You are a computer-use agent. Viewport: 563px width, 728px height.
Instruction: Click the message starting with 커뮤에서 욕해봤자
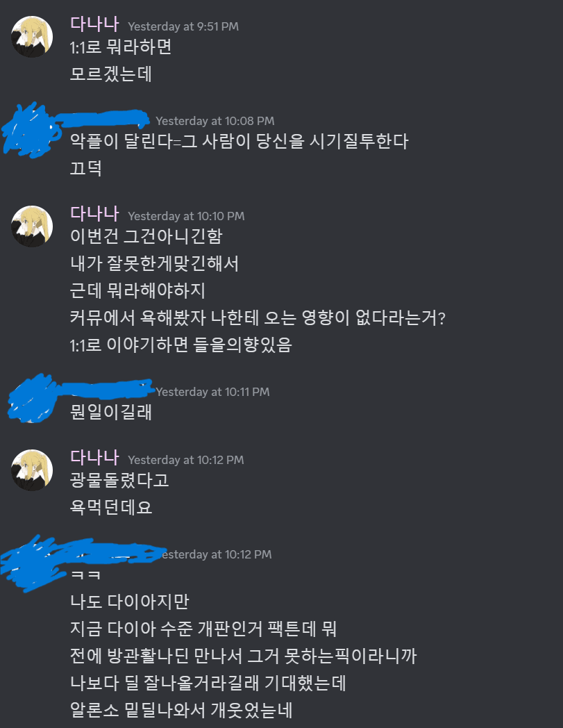(258, 317)
